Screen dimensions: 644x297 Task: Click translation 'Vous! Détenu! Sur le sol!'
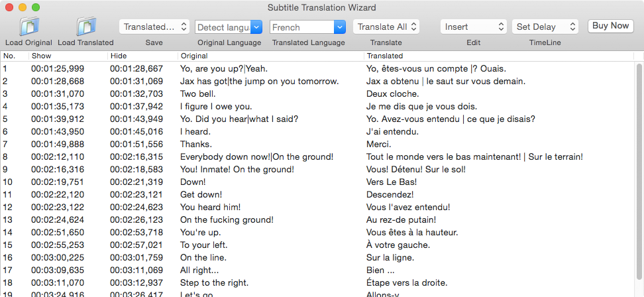tap(415, 169)
